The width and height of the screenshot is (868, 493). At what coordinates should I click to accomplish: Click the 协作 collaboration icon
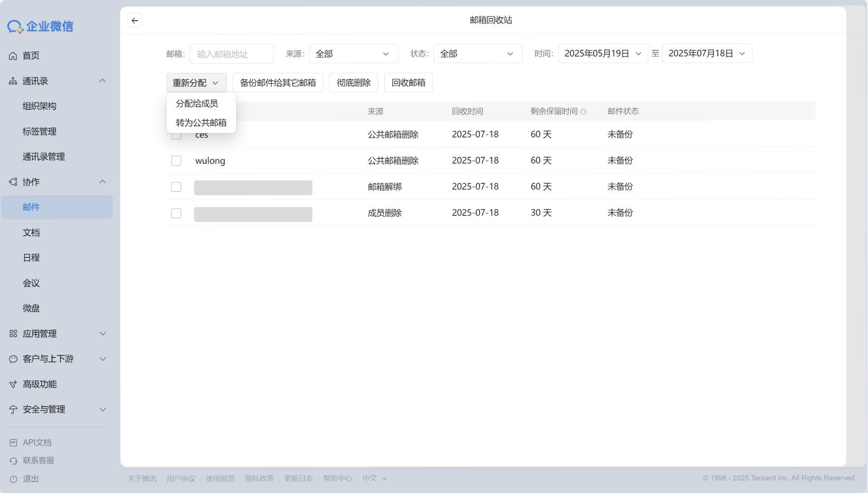(13, 182)
